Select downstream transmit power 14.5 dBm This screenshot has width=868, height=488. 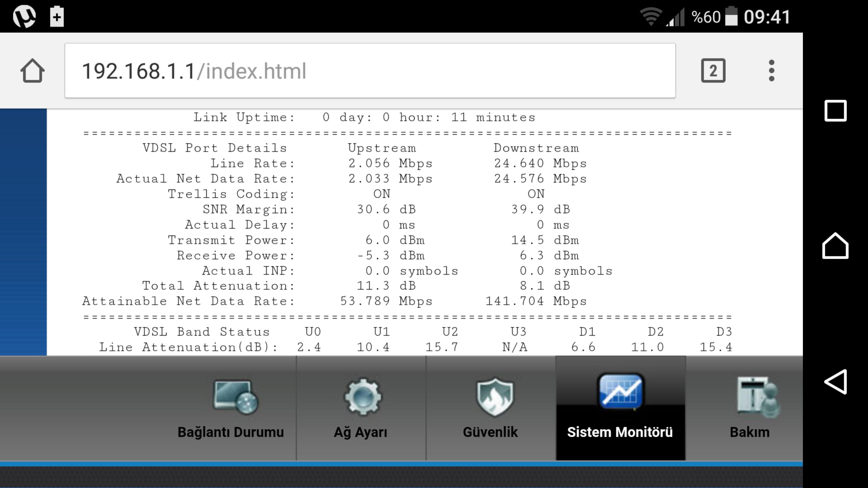545,240
